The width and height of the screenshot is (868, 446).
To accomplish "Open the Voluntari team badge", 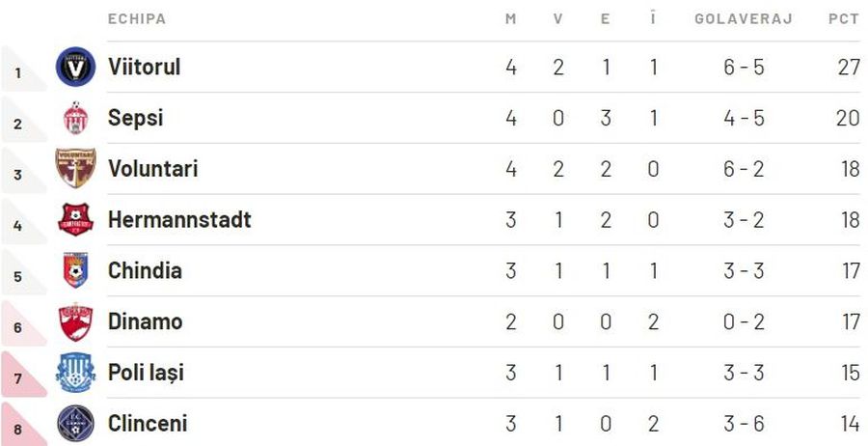I will [x=76, y=168].
